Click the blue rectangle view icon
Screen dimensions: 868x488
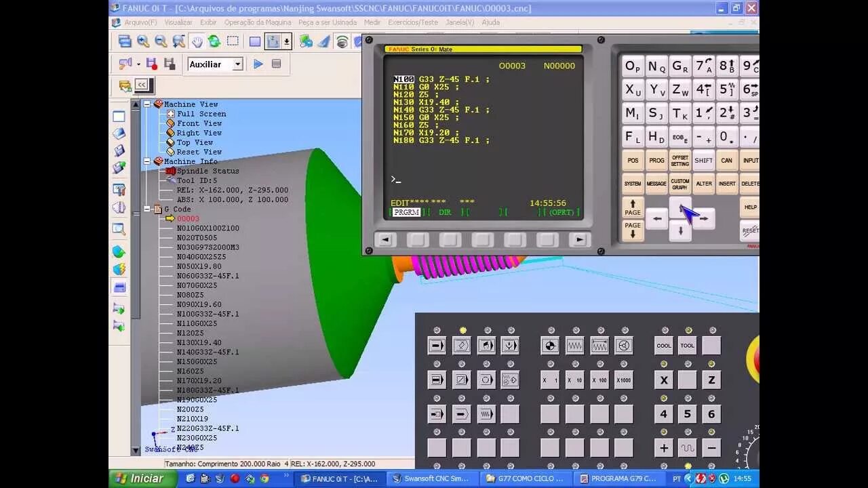[255, 41]
